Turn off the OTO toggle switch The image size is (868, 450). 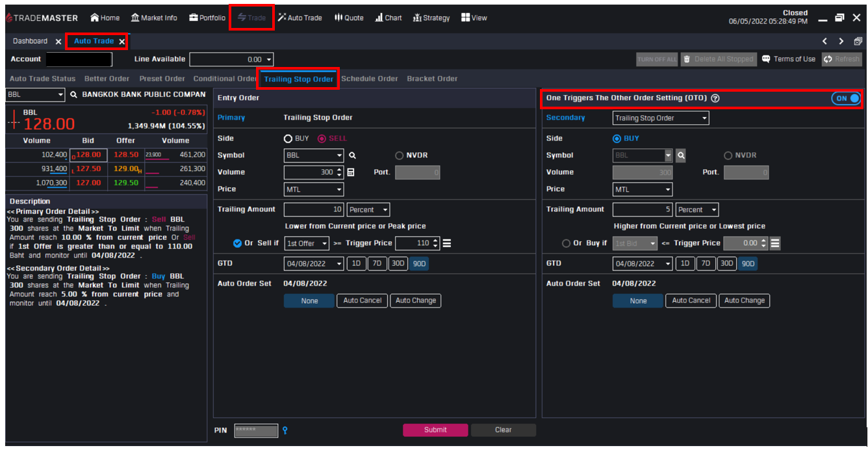click(x=846, y=98)
